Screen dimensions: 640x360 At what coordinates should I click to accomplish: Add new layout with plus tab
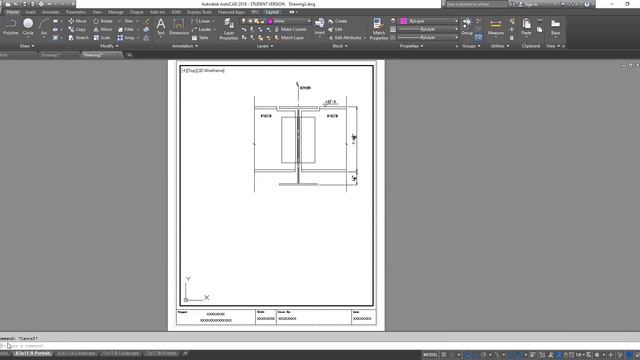(185, 353)
